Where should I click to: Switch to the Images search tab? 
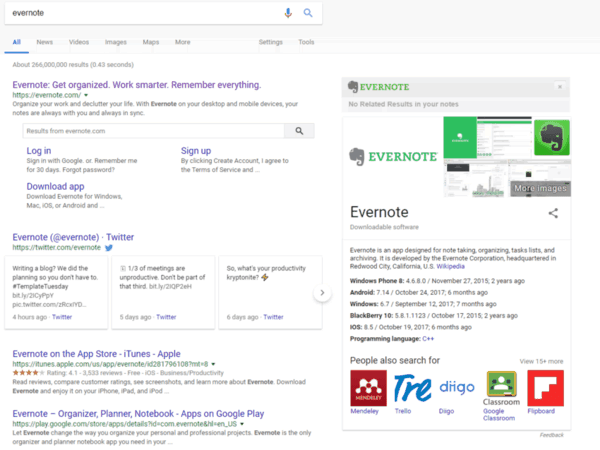[116, 42]
